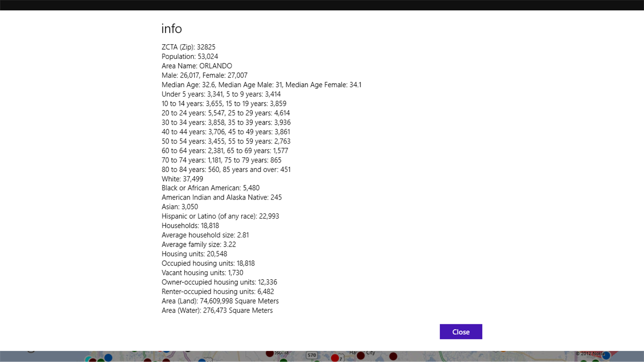Click the Route 7 shield icon
644x362 pixels.
341,358
